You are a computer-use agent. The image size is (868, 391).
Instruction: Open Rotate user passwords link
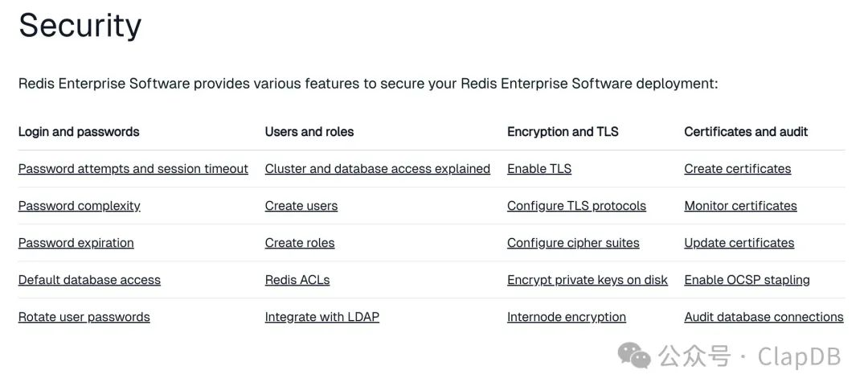click(x=84, y=317)
